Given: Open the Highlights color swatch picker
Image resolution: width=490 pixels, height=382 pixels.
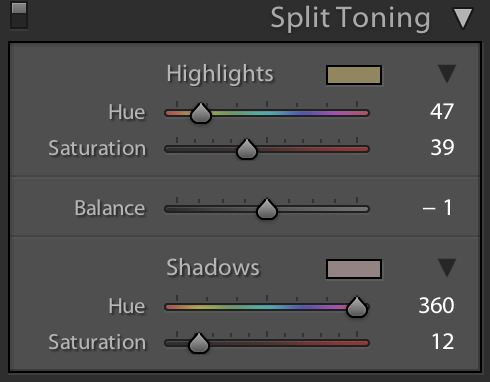Looking at the screenshot, I should (354, 75).
